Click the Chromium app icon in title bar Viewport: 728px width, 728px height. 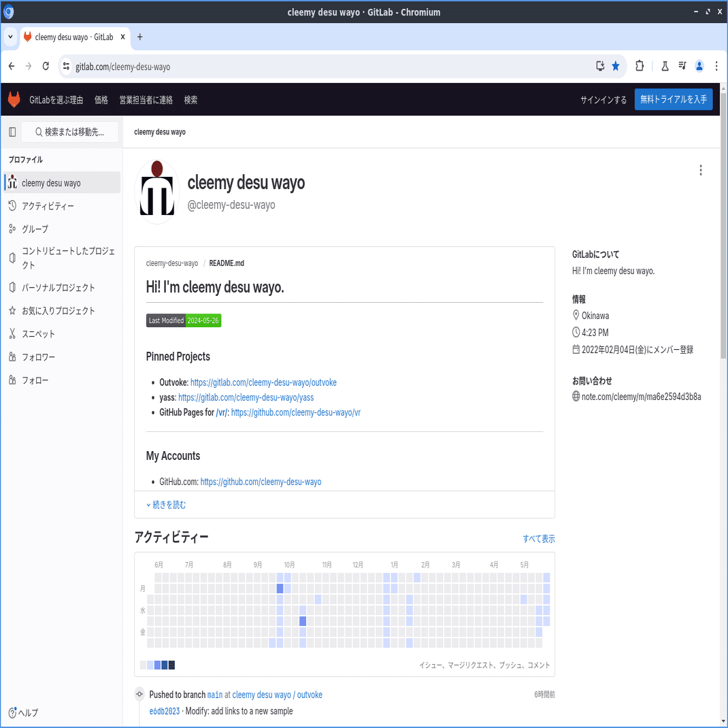[8, 12]
